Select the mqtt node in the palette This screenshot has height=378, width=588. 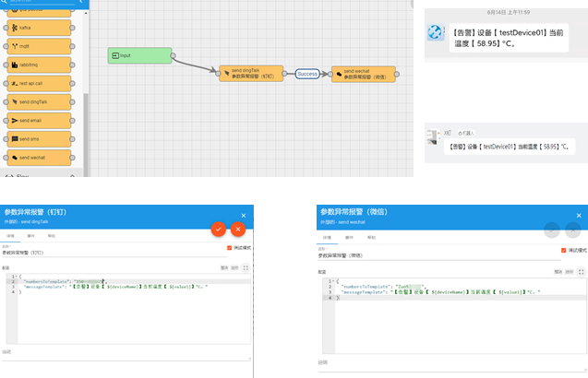click(40, 46)
